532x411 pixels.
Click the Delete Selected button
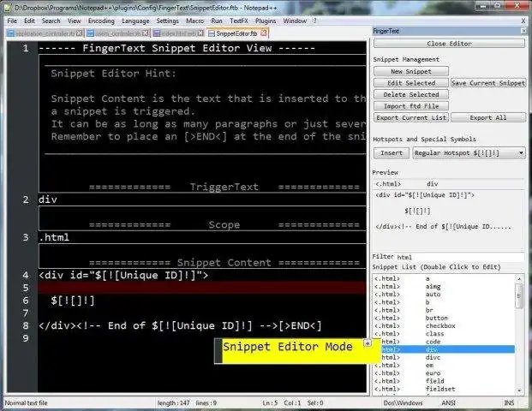(411, 94)
